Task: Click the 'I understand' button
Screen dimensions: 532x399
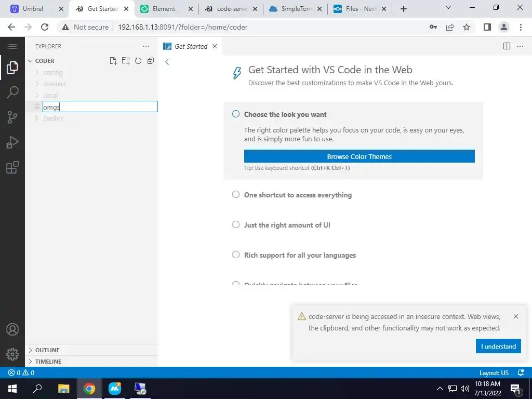Action: [498, 346]
